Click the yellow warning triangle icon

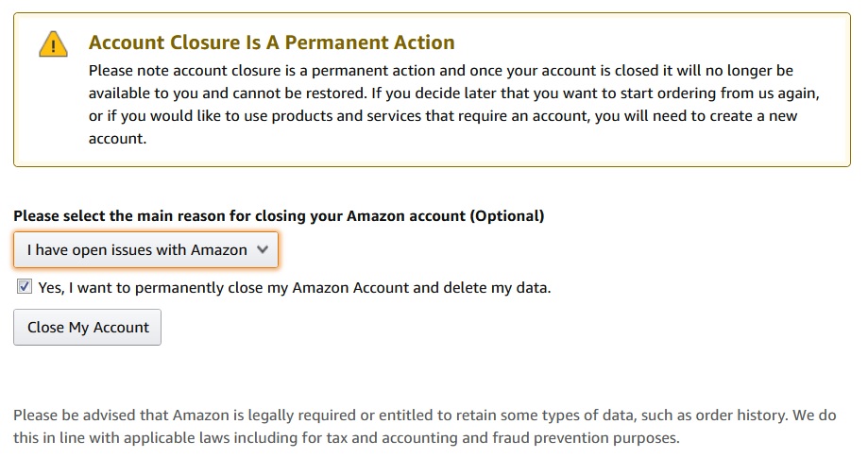coord(53,44)
